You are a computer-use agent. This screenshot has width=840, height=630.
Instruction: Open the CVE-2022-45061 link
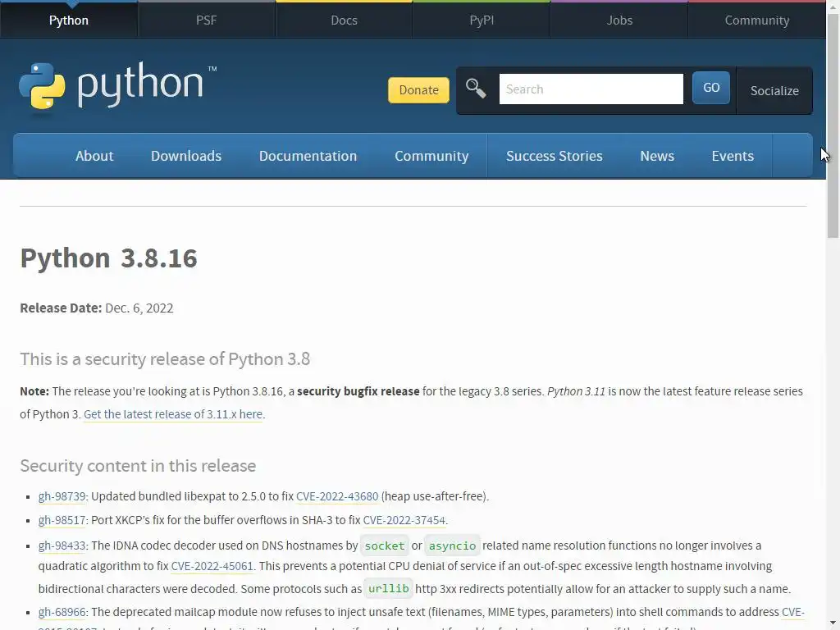click(x=212, y=566)
